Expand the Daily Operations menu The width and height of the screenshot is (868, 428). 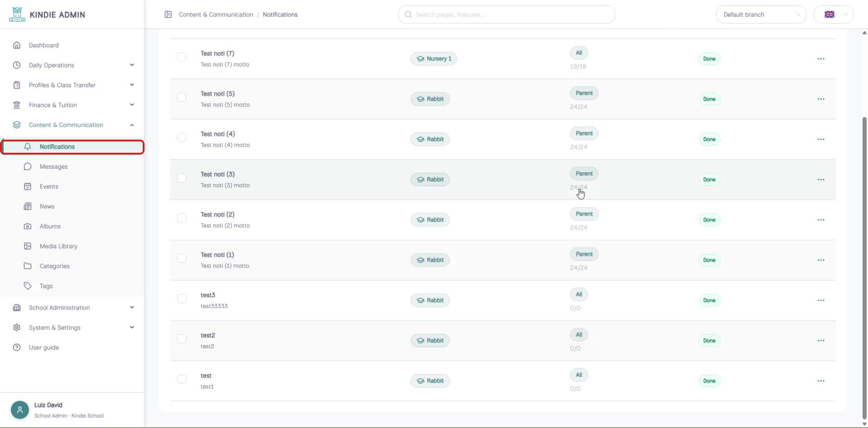coord(72,65)
